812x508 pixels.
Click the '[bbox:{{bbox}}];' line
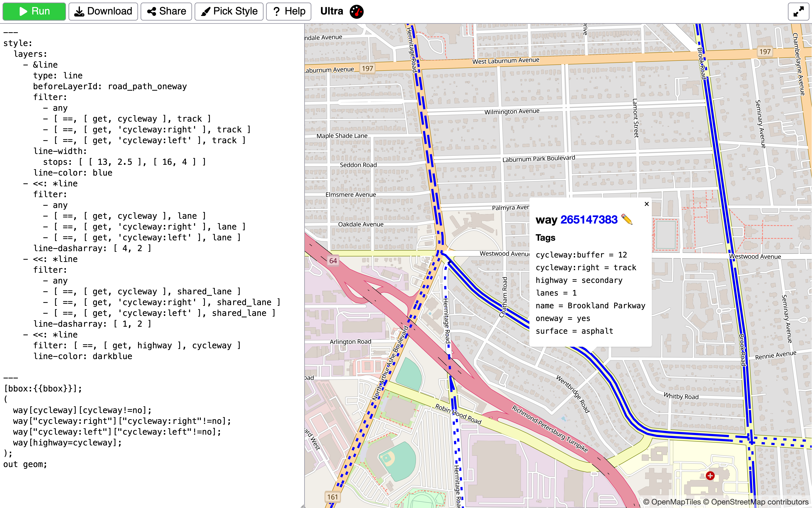click(x=43, y=389)
